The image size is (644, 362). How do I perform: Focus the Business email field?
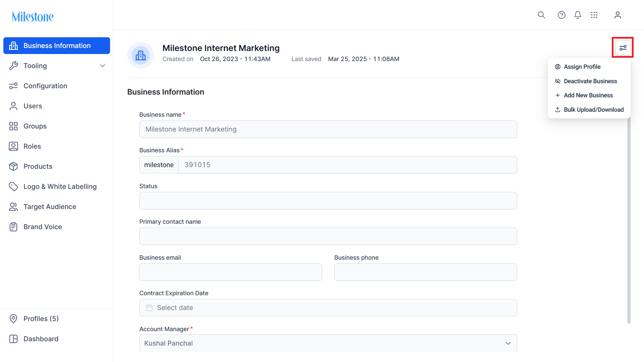[231, 272]
